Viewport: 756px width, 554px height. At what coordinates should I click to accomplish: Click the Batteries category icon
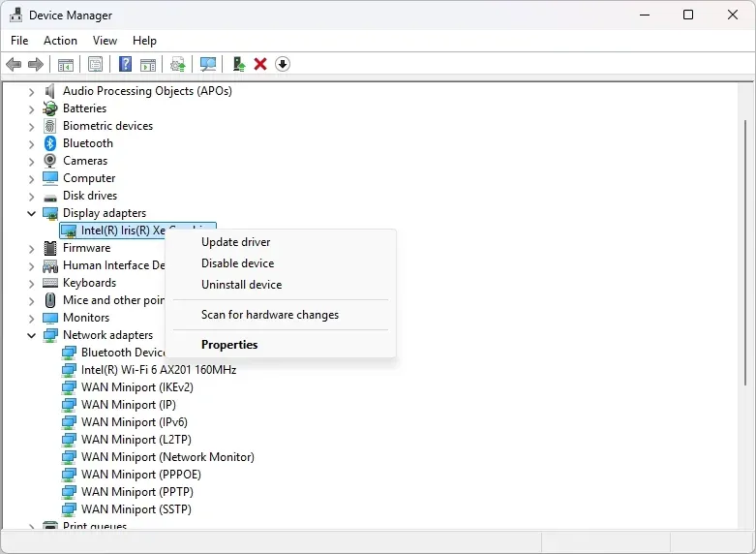coord(50,108)
